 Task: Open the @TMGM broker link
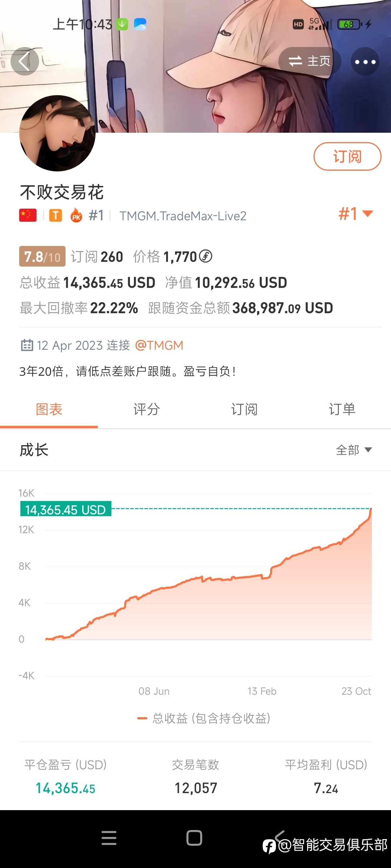pos(159,345)
